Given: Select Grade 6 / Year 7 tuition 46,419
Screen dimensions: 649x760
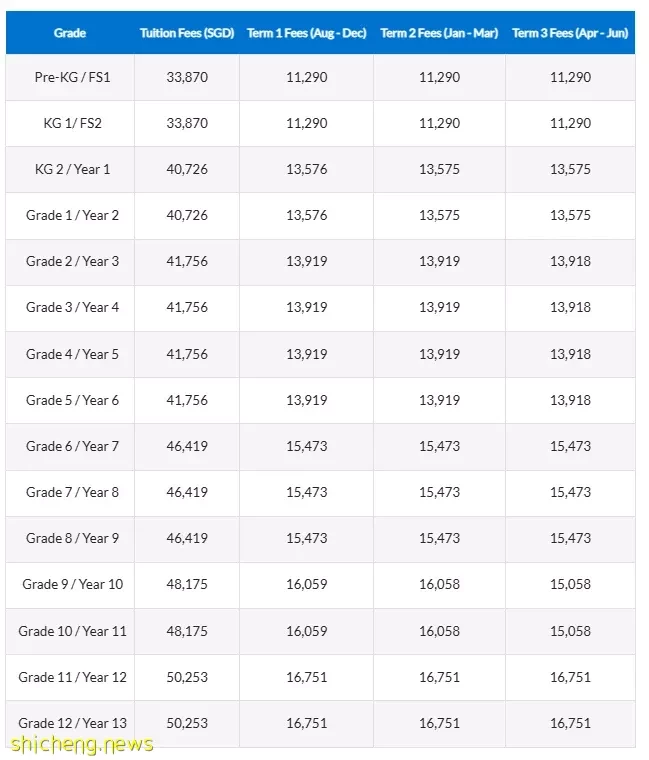Looking at the screenshot, I should 187,446.
